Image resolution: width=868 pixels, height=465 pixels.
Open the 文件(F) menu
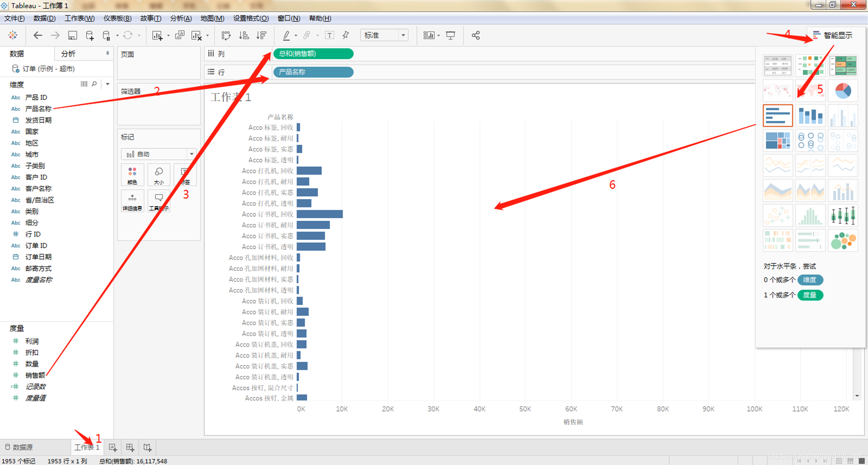(x=14, y=18)
